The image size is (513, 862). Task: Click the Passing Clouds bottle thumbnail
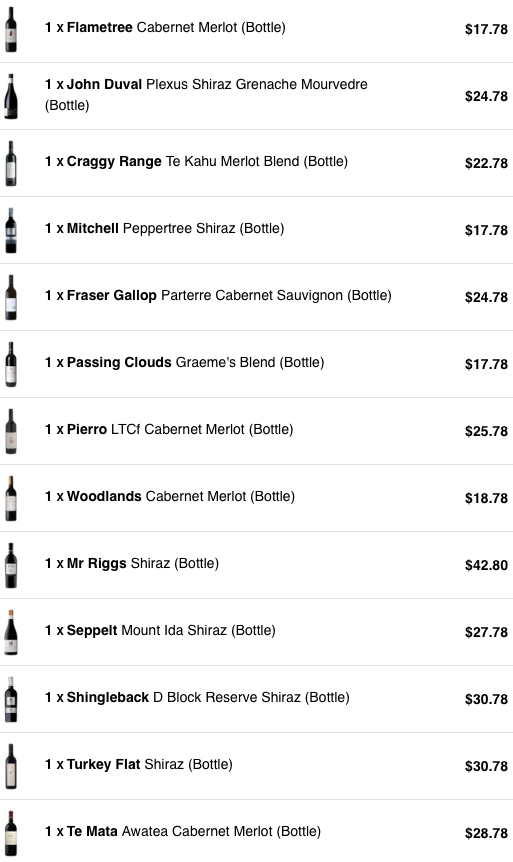11,364
